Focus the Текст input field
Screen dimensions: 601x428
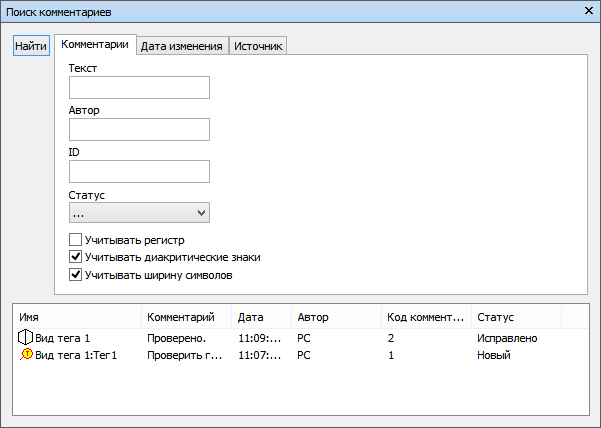coord(139,87)
